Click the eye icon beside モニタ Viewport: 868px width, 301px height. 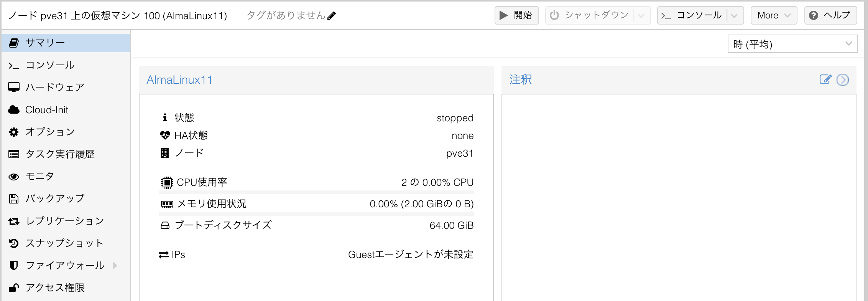click(x=14, y=177)
